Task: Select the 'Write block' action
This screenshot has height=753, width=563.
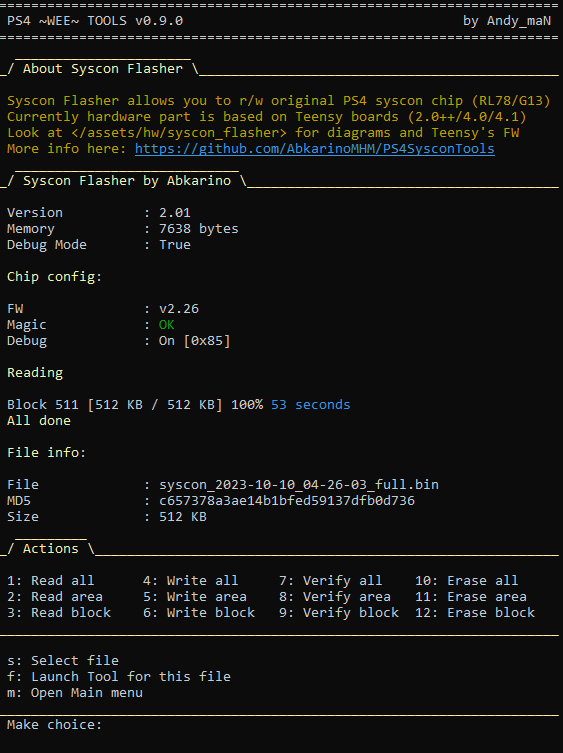Action: click(x=199, y=613)
